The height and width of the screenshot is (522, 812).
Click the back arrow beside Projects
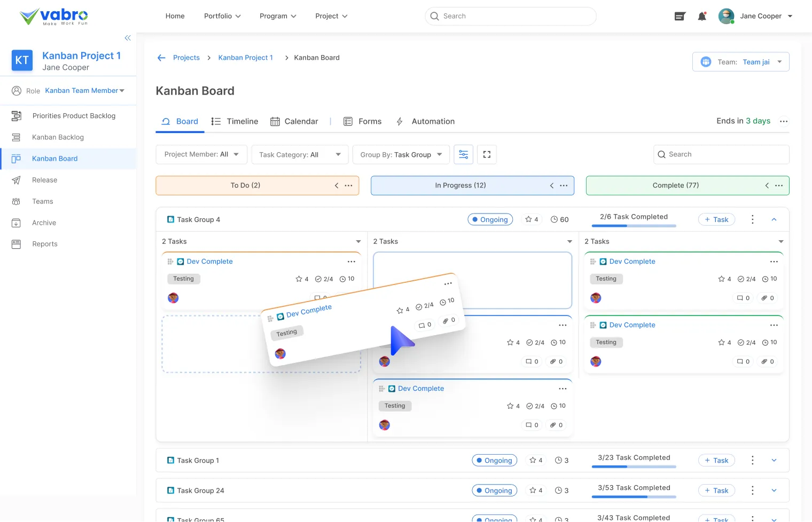click(x=161, y=58)
